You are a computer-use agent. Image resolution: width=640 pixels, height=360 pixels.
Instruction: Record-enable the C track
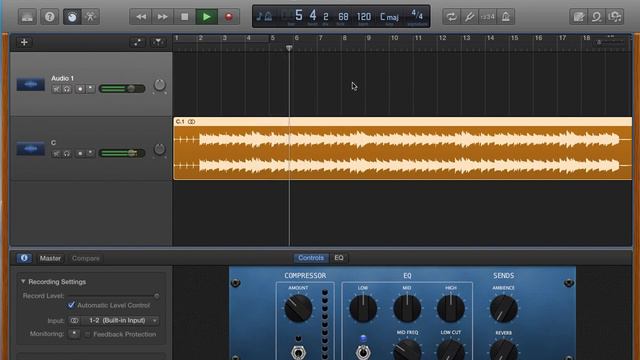tap(80, 153)
